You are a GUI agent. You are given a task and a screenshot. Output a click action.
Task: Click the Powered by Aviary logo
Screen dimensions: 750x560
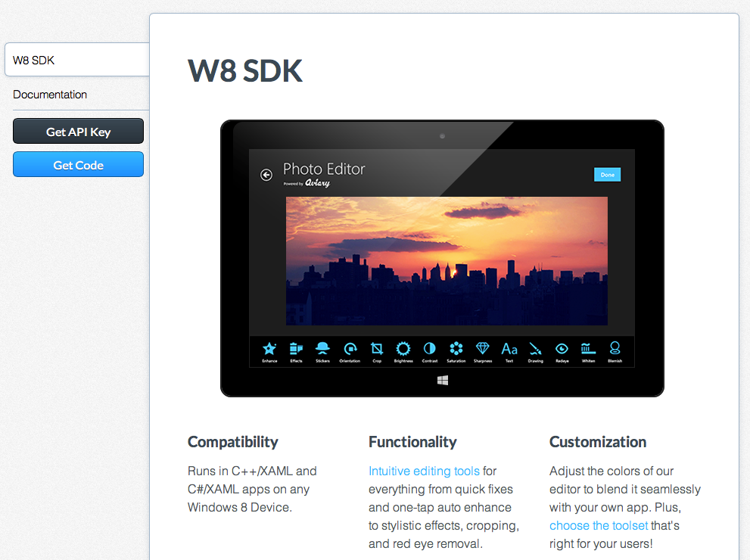(307, 183)
